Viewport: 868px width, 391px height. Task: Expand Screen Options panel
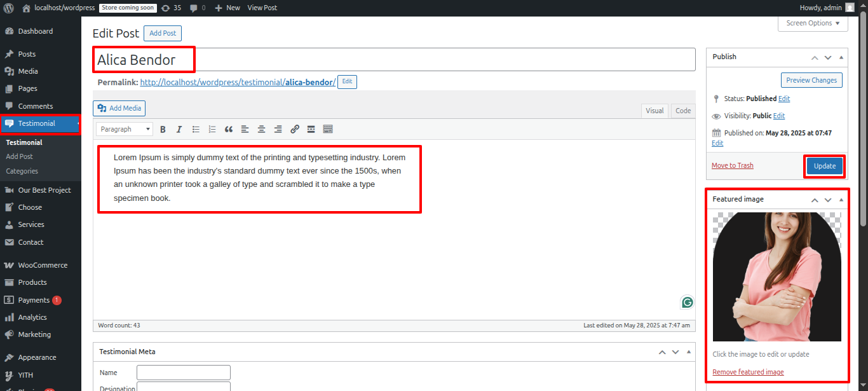click(813, 24)
